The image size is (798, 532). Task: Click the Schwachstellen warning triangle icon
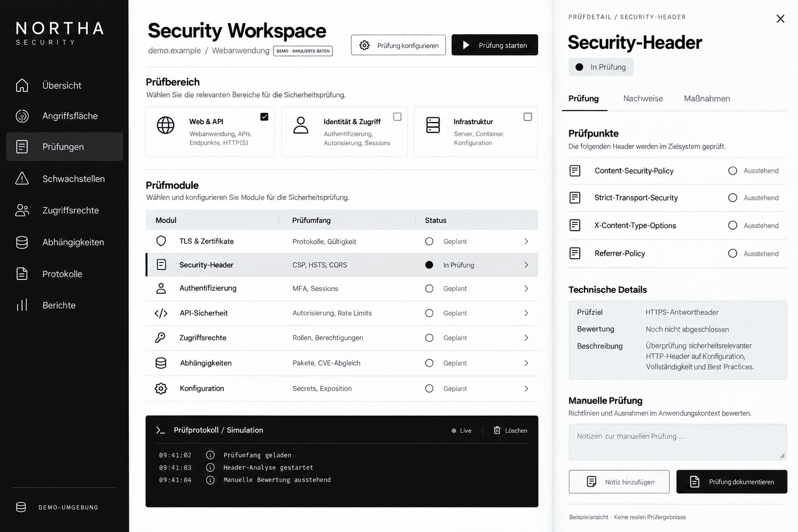click(22, 179)
